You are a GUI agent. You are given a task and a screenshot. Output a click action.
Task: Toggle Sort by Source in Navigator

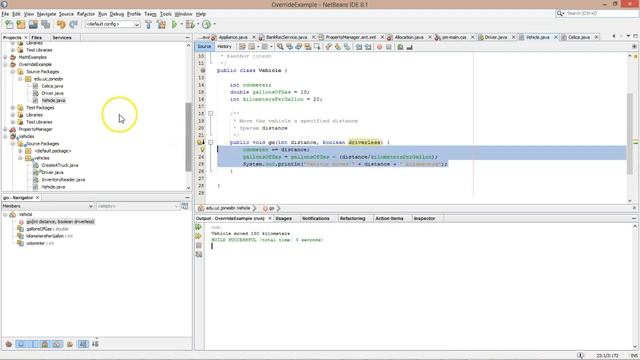coord(95,344)
